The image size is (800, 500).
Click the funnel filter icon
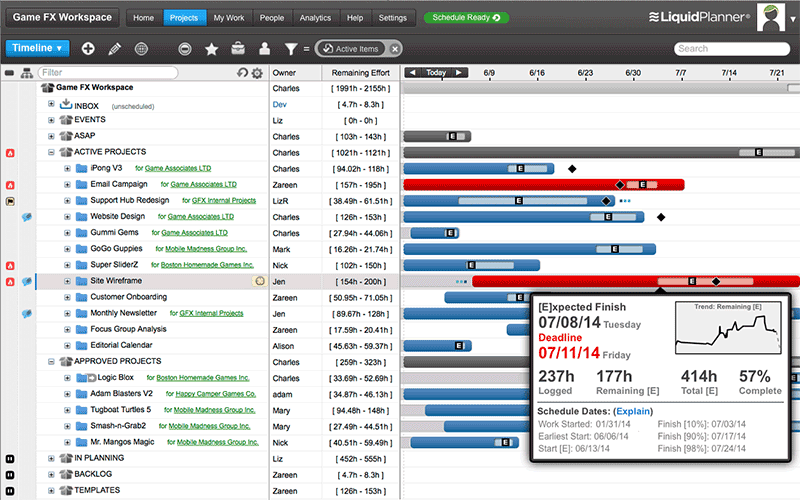[x=291, y=48]
